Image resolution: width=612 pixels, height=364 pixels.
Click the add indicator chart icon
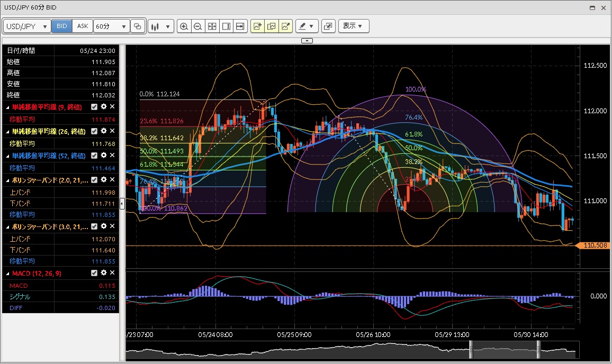click(258, 26)
